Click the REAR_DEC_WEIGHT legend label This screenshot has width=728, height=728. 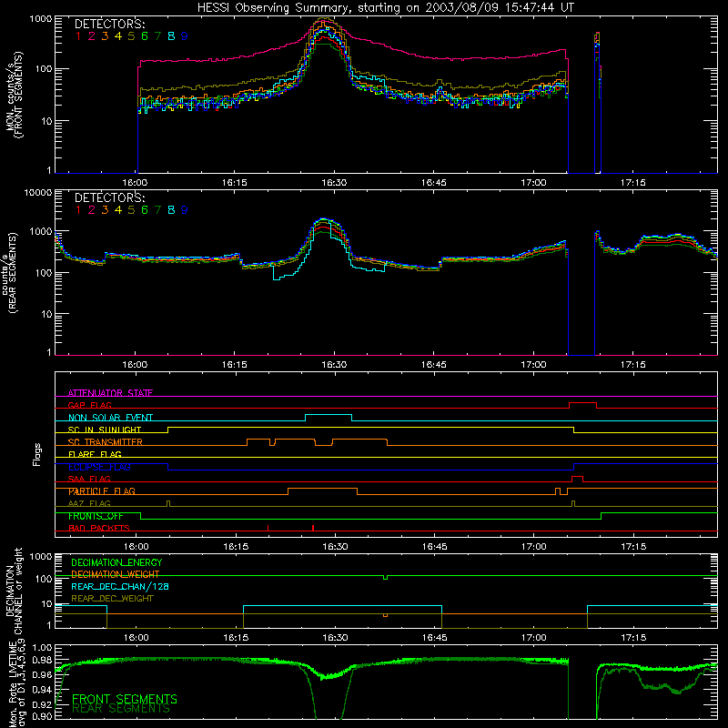click(x=112, y=599)
